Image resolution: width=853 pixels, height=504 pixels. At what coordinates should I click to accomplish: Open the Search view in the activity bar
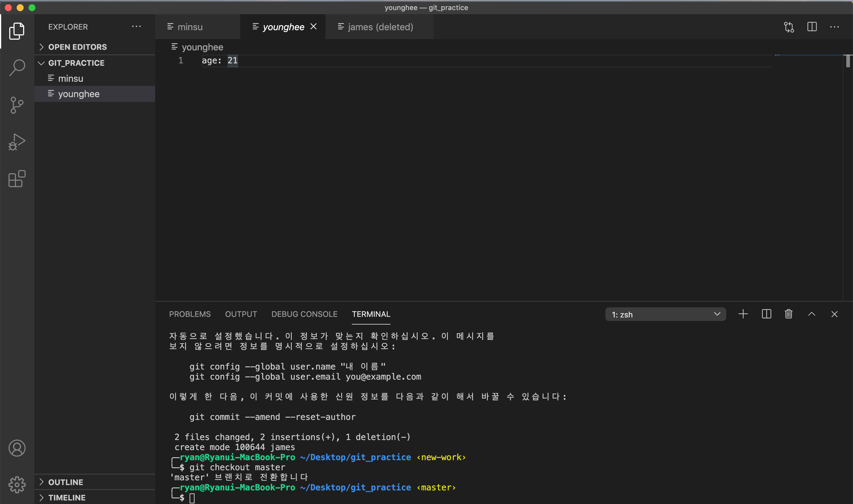coord(17,68)
